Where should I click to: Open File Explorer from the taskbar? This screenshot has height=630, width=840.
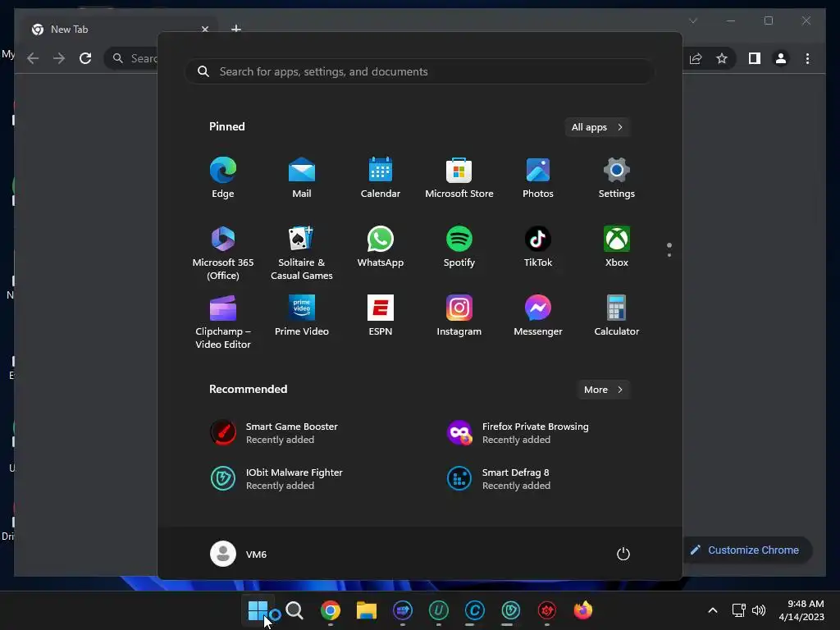coord(367,610)
